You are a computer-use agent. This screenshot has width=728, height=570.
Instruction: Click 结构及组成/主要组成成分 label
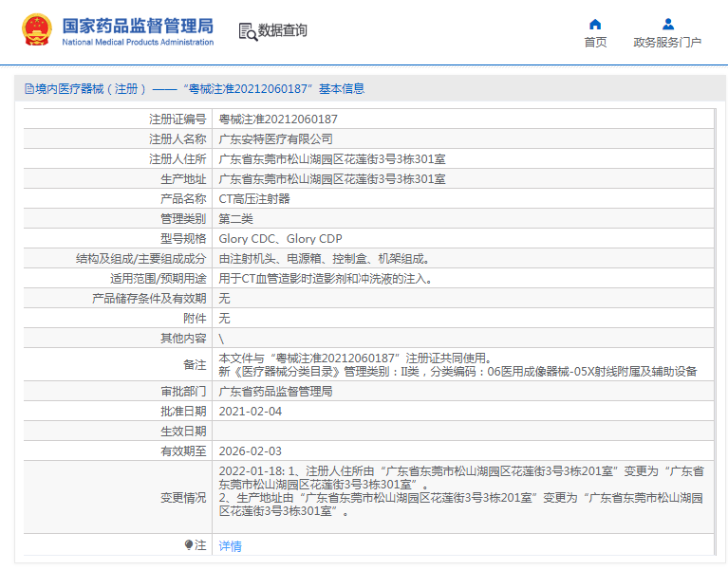click(141, 259)
